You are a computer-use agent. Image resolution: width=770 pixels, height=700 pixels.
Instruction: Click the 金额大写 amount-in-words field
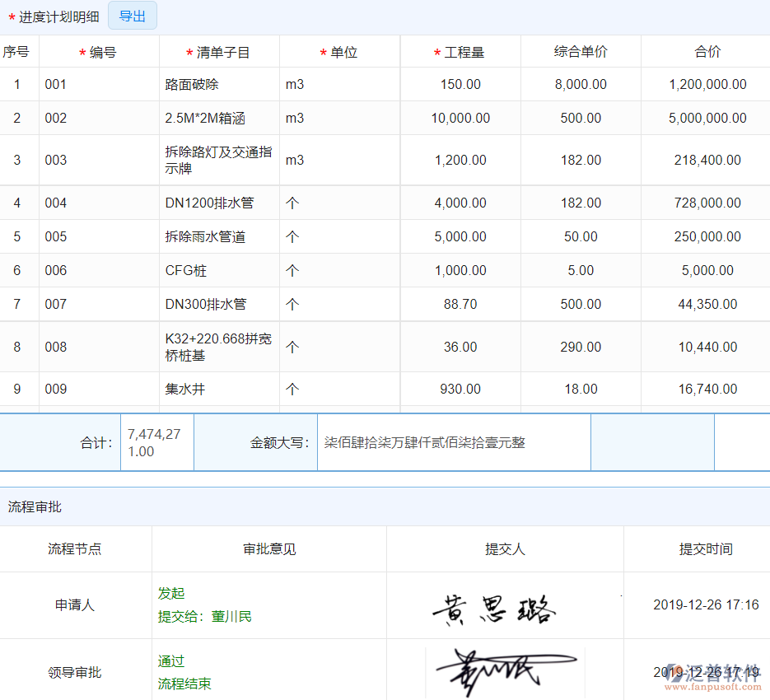[x=451, y=441]
